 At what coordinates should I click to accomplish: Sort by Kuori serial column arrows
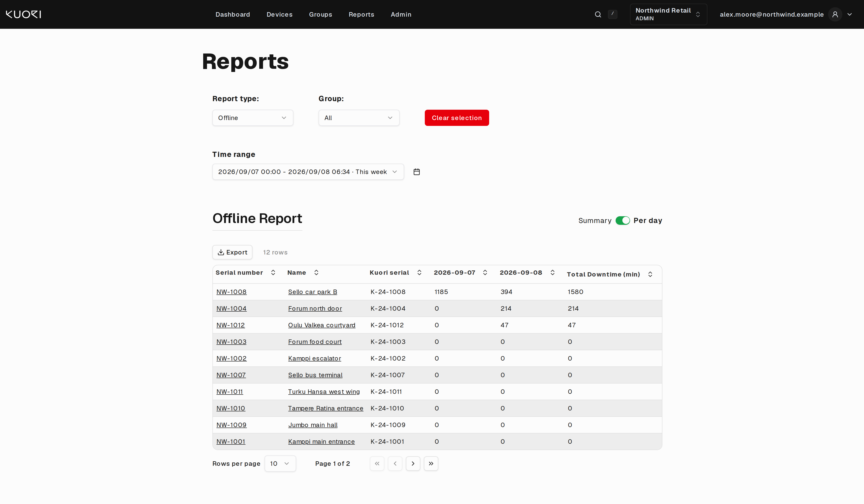pyautogui.click(x=419, y=272)
